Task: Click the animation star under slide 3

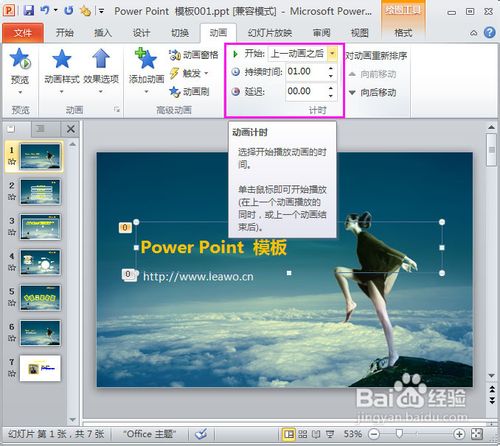Action: (12, 232)
